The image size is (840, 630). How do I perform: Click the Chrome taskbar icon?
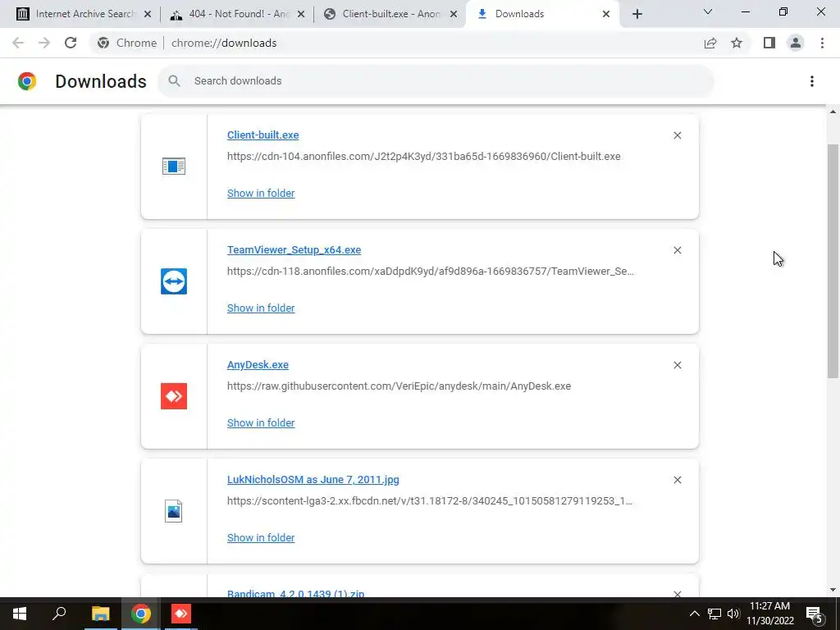coord(141,614)
